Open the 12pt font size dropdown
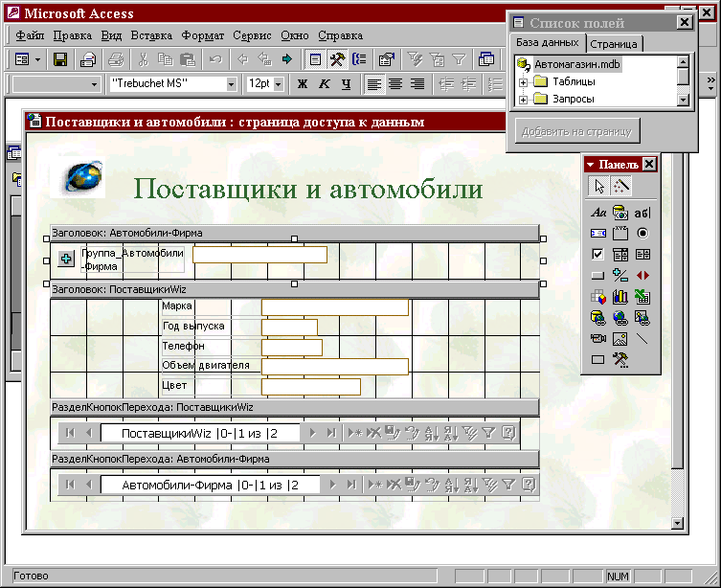Screen dimensions: 721x588 pos(279,84)
